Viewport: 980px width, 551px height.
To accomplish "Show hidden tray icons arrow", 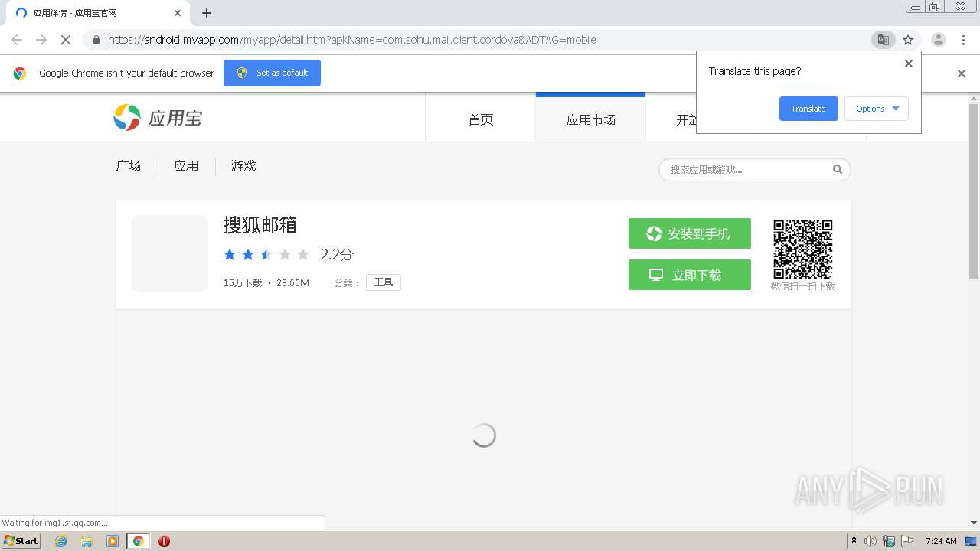I will [854, 541].
